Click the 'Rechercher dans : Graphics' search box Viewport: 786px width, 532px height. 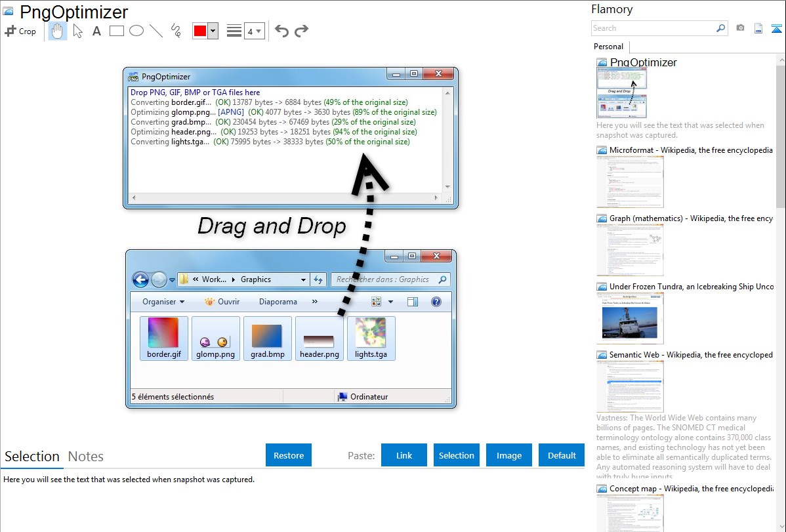point(390,280)
